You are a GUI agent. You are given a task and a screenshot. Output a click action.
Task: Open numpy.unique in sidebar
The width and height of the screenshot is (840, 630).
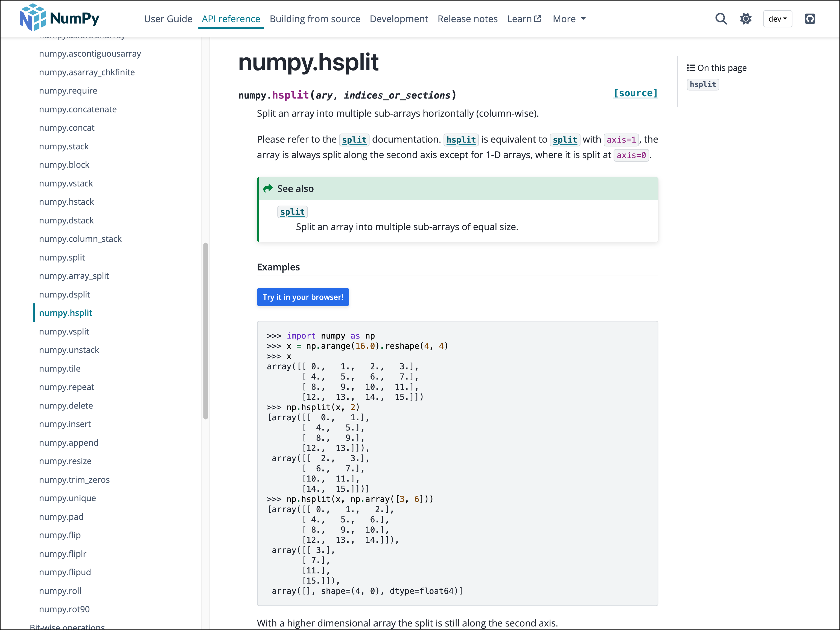[68, 498]
